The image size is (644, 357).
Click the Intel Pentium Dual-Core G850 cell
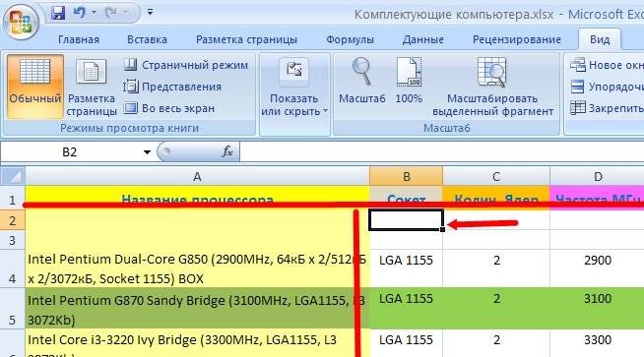(197, 268)
